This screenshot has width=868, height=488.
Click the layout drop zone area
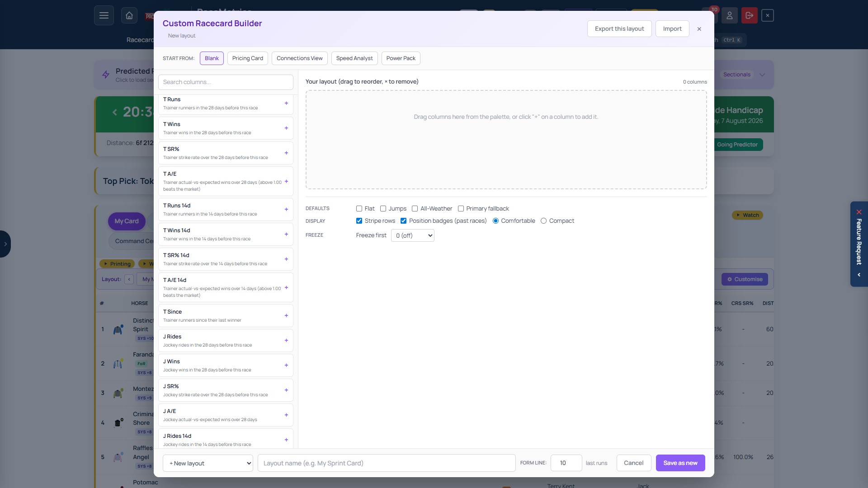tap(506, 140)
